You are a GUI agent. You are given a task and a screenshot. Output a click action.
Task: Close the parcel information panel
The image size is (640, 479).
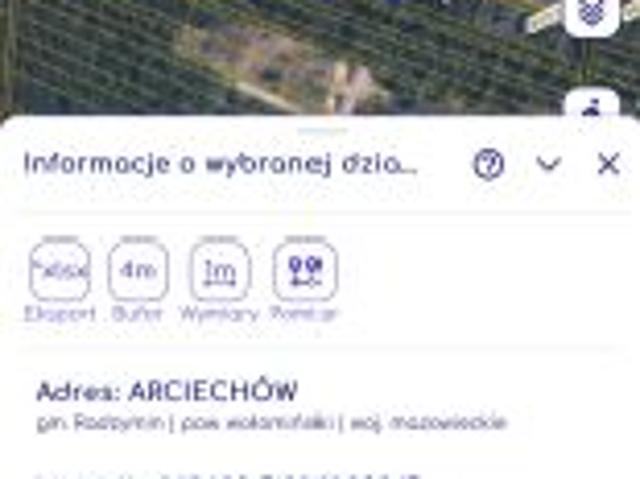[608, 164]
